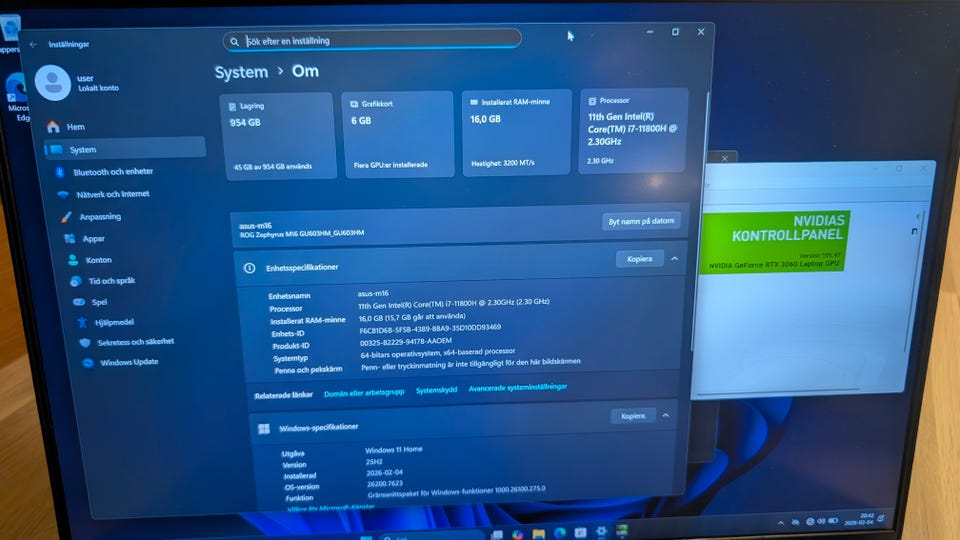Collapse Windows-specifikationer section chevron
This screenshot has height=540, width=960.
pyautogui.click(x=666, y=416)
